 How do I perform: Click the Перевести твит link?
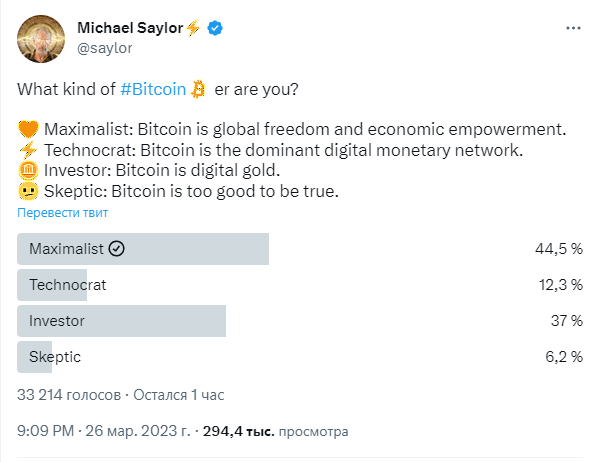[x=63, y=212]
